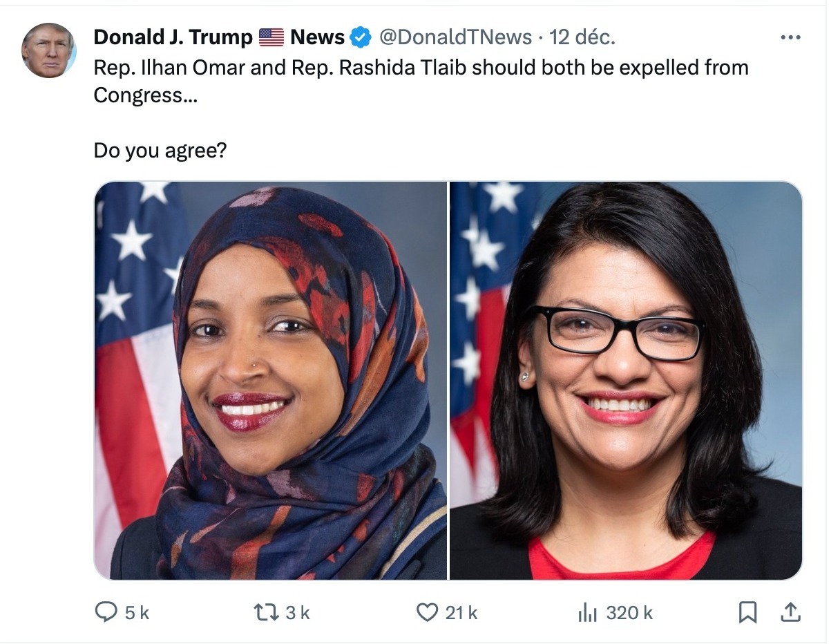Viewport: 840px width, 644px height.
Task: Click the '3 k' retweets count
Action: pyautogui.click(x=297, y=612)
